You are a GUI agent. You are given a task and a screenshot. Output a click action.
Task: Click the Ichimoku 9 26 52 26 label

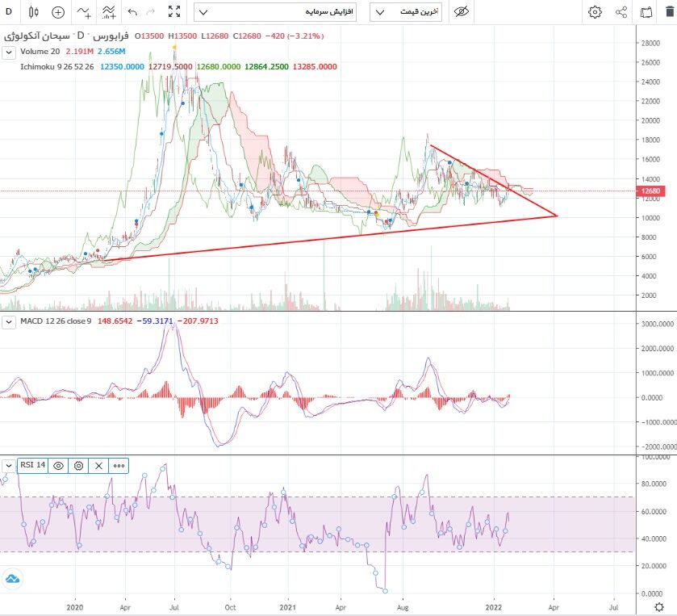click(x=57, y=67)
